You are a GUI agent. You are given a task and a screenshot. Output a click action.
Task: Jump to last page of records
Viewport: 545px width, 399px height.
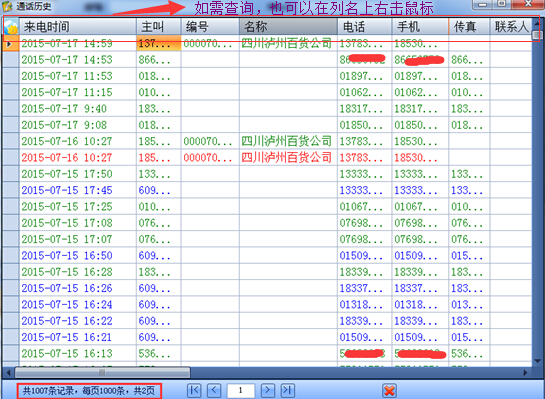[x=288, y=390]
